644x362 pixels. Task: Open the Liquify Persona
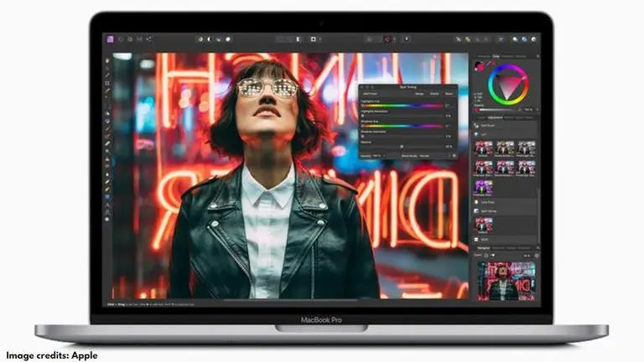[x=121, y=39]
